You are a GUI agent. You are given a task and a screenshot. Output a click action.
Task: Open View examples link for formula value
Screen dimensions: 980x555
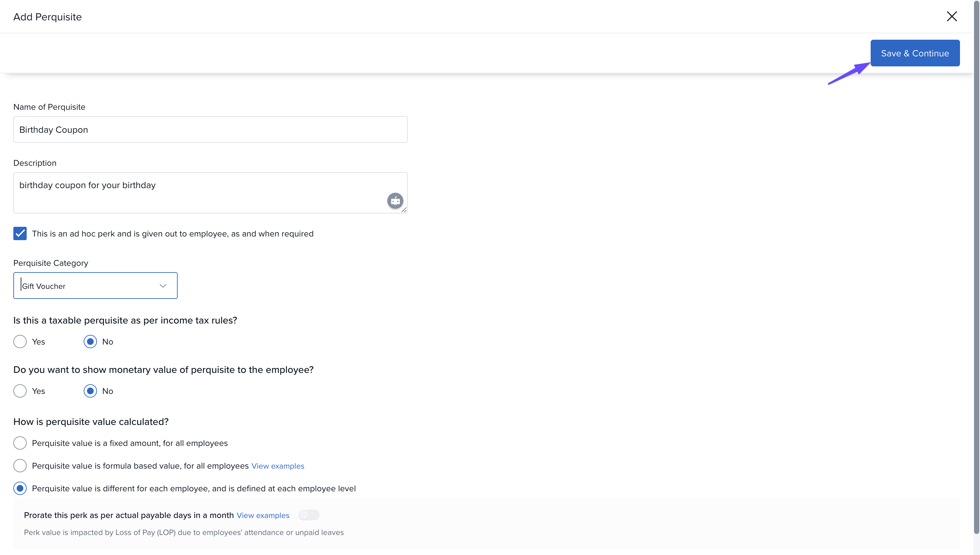click(278, 466)
